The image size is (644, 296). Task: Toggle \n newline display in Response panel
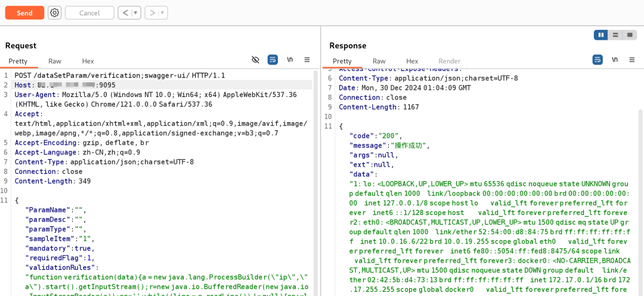pyautogui.click(x=615, y=60)
